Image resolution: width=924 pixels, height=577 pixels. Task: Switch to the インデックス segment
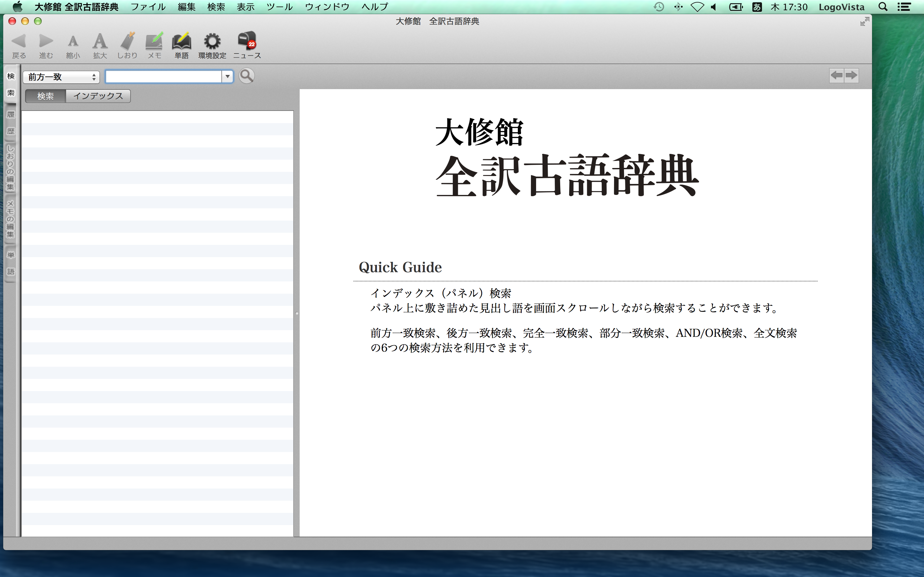98,96
